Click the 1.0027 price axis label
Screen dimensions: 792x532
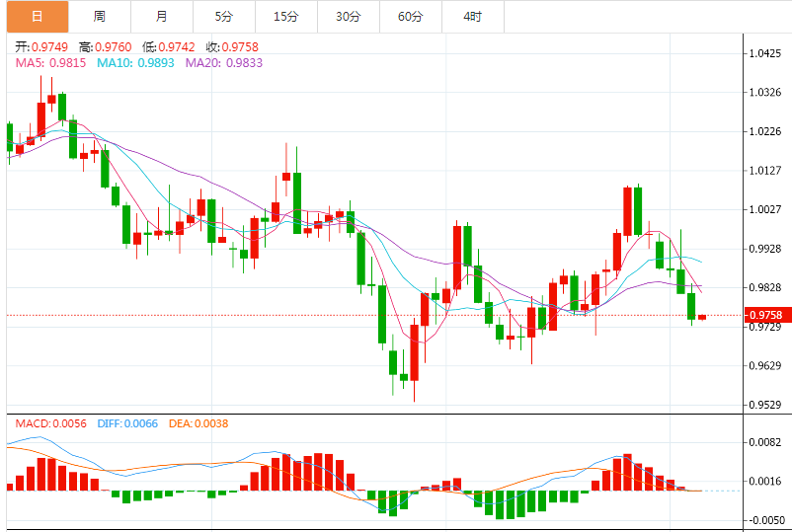[765, 209]
